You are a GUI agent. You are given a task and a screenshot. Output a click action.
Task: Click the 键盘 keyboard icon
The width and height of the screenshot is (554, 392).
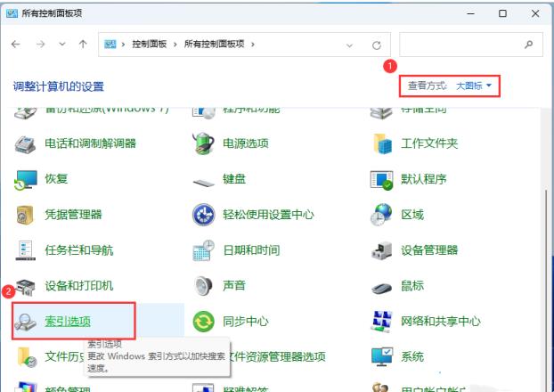(x=203, y=183)
